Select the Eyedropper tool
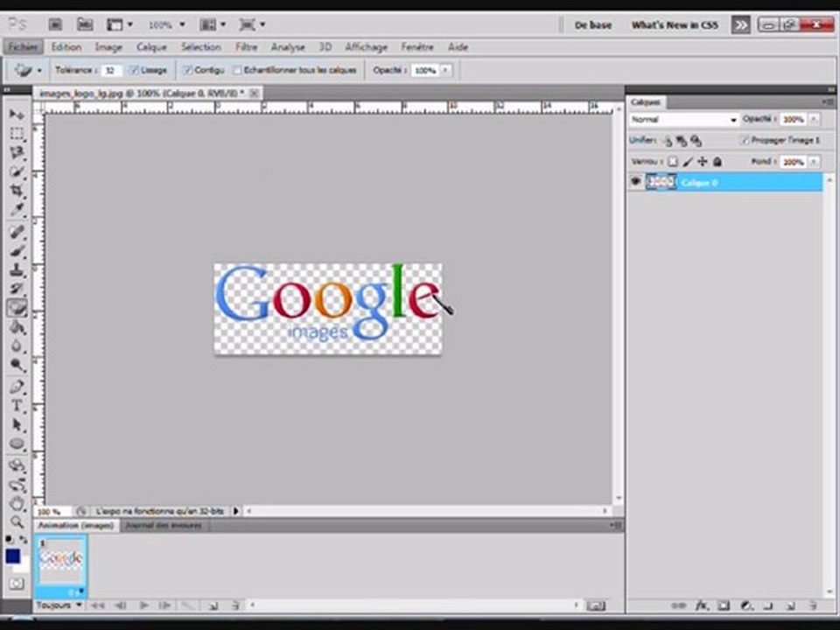The image size is (840, 630). tap(17, 209)
